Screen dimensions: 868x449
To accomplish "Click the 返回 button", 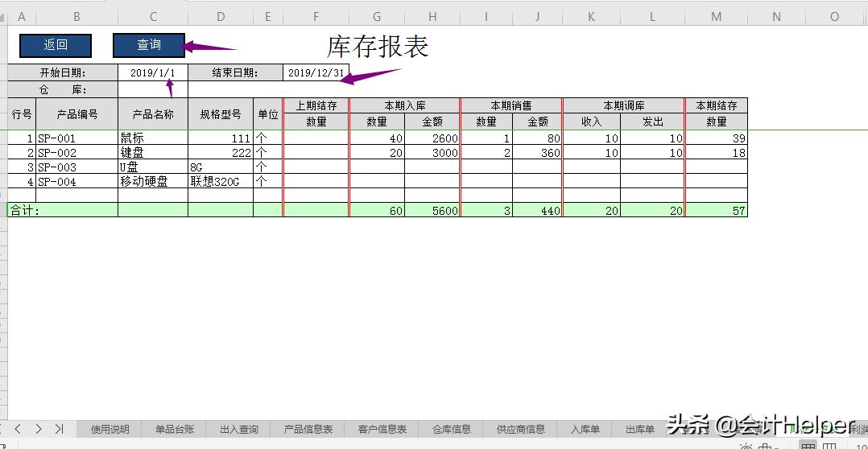I will (x=56, y=45).
